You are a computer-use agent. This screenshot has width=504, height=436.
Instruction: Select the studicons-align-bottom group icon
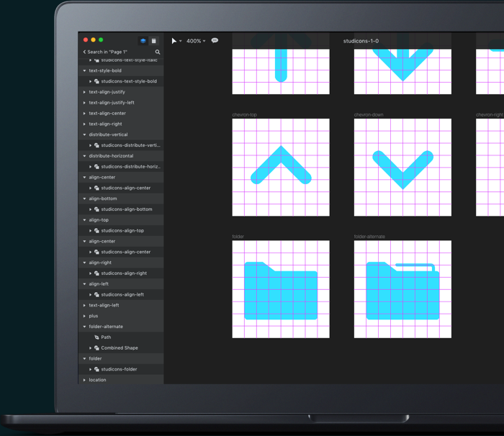[x=96, y=209]
